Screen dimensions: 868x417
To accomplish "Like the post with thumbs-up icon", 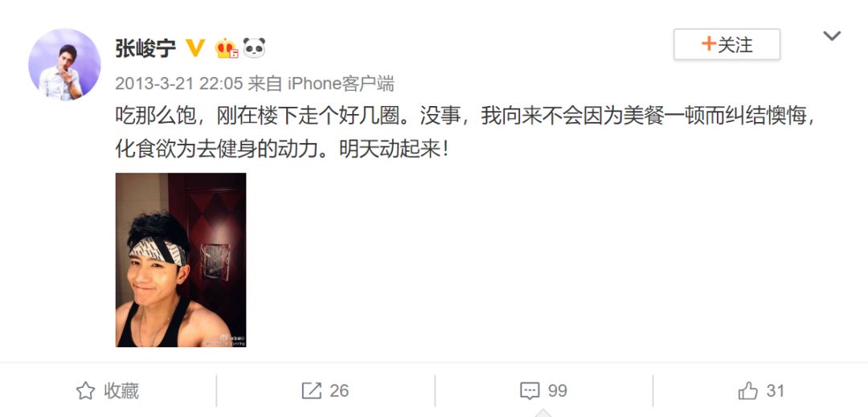I will 748,391.
